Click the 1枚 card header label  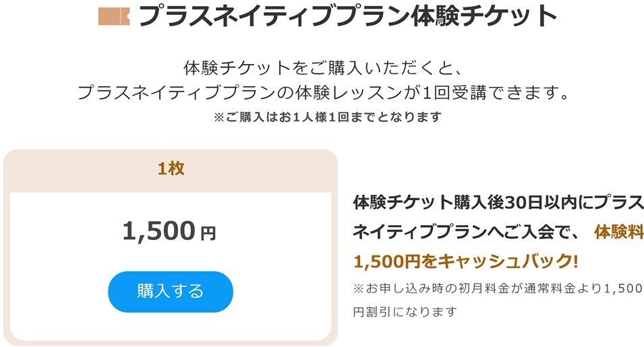[x=171, y=168]
